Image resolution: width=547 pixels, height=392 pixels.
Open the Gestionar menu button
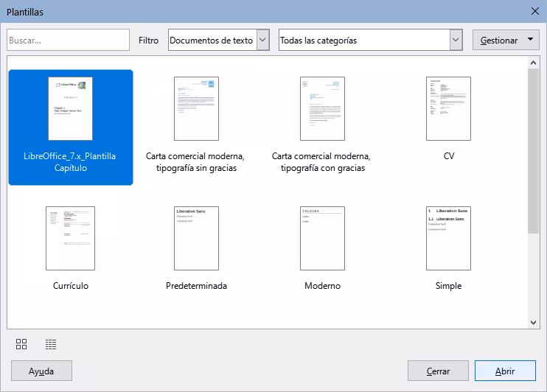(x=506, y=40)
